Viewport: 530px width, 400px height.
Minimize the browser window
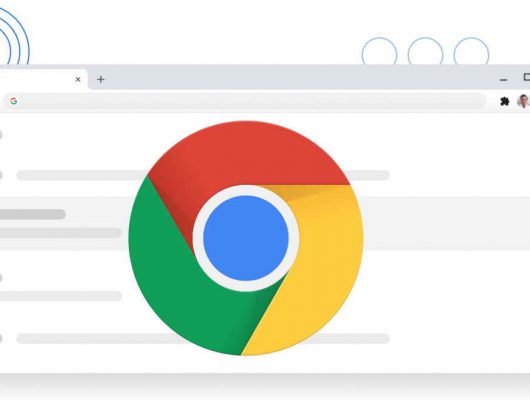pos(503,80)
